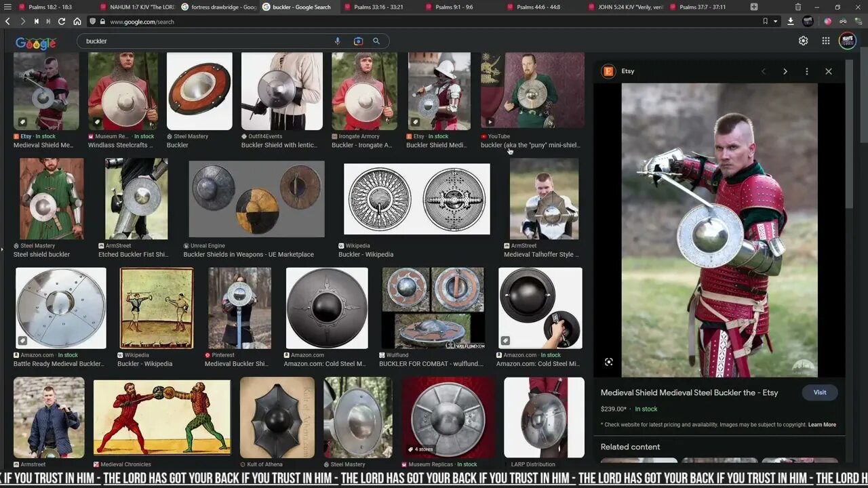Open preview panel more options menu

(807, 71)
